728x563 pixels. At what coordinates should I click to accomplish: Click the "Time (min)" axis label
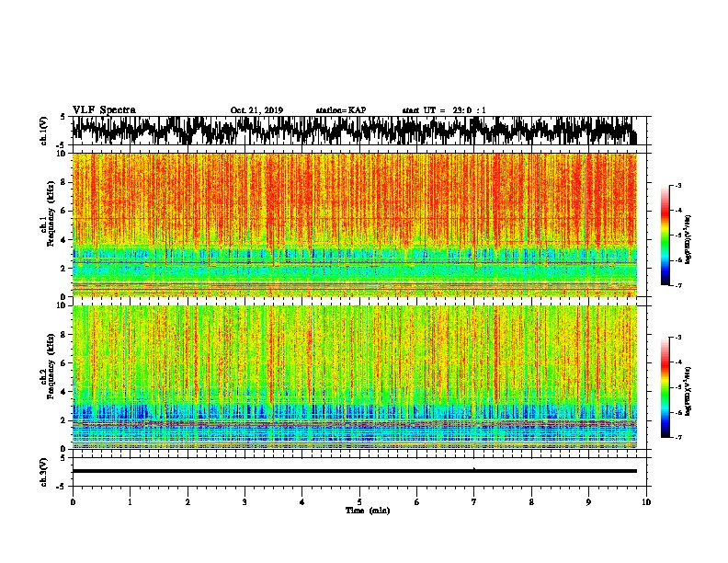click(368, 511)
